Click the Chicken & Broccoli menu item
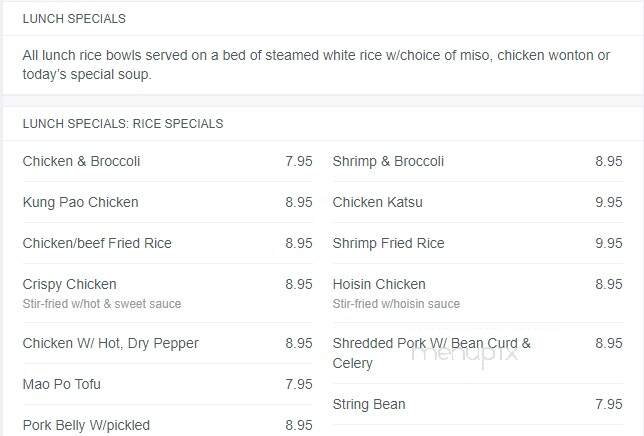Viewport: 644px width, 436px height. click(81, 161)
